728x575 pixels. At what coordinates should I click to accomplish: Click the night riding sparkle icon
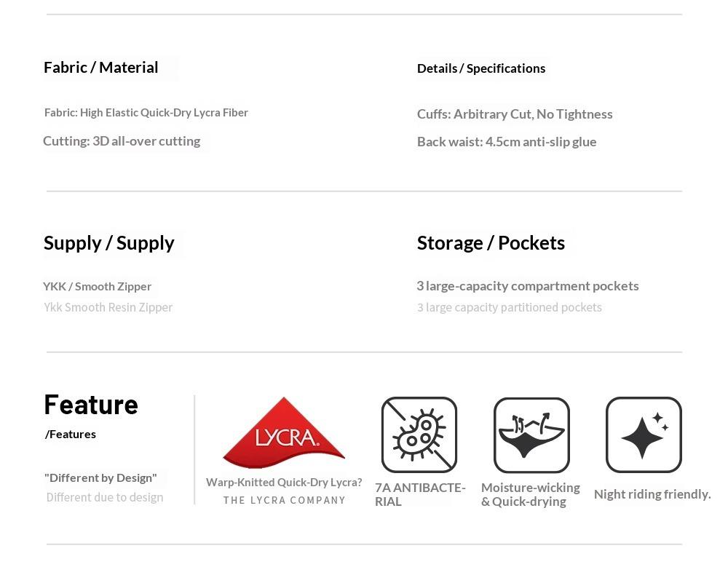pos(644,435)
